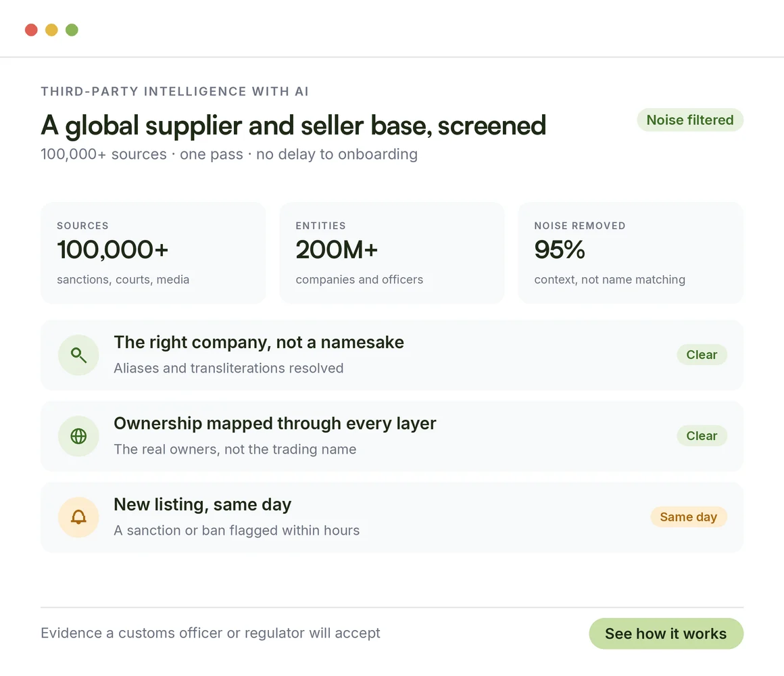Screen dimensions: 784x676
Task: Select the Sources 100,000+ card
Action: [x=153, y=253]
